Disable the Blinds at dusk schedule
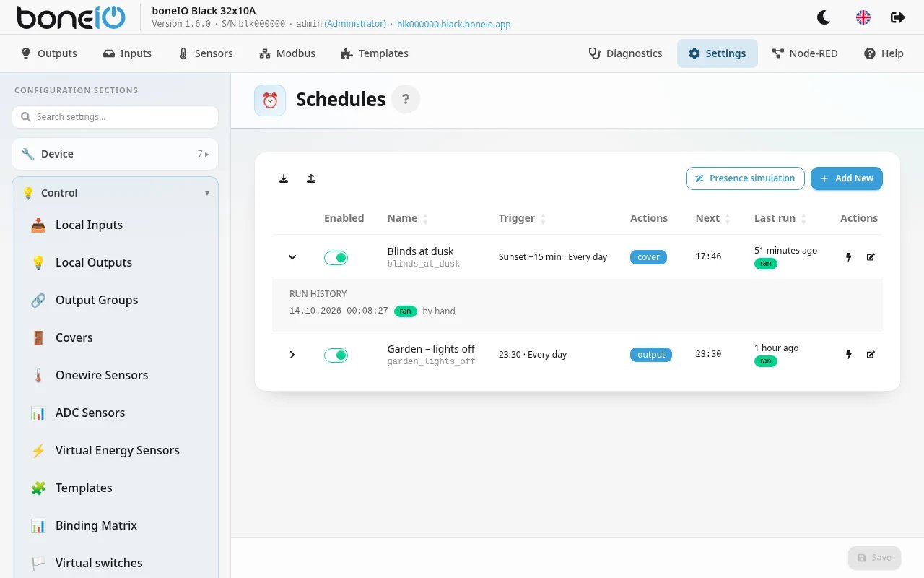 point(336,257)
